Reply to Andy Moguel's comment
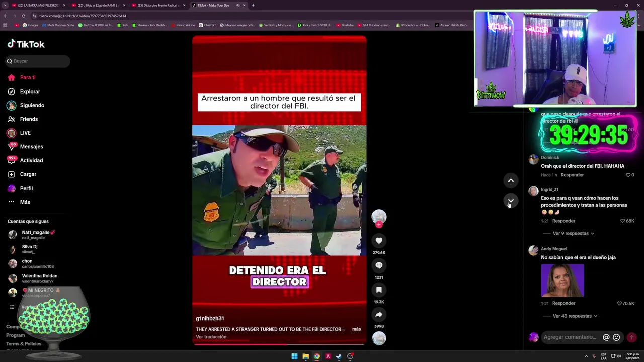Viewport: 644px width, 362px height. pyautogui.click(x=563, y=303)
